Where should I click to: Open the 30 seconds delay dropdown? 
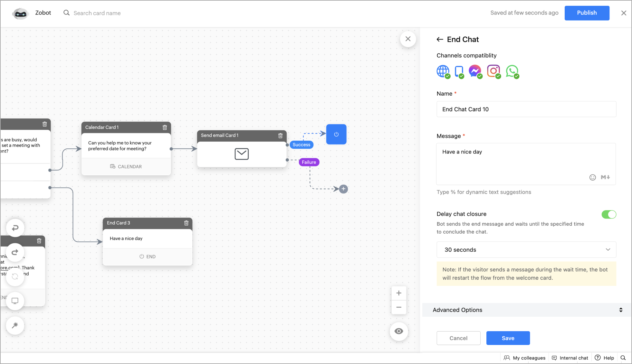click(526, 250)
